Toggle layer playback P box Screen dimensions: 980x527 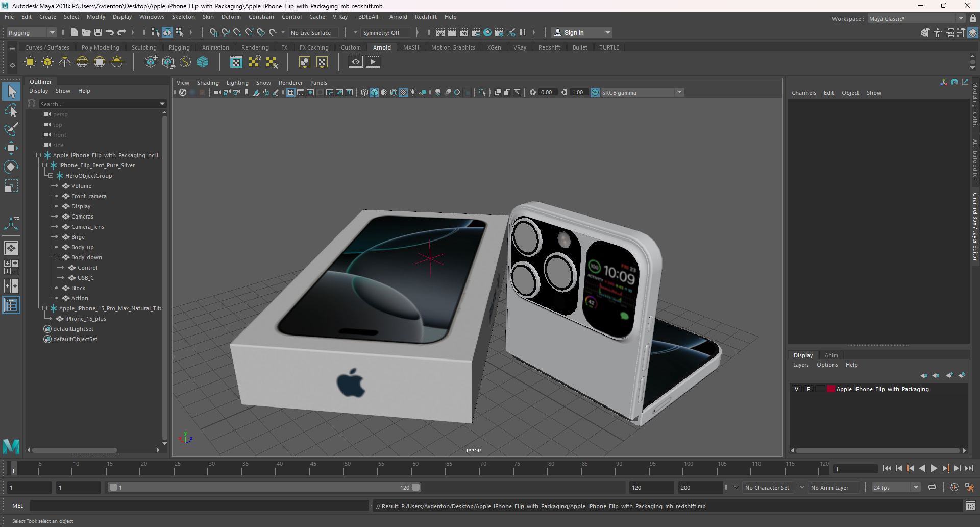tap(808, 389)
